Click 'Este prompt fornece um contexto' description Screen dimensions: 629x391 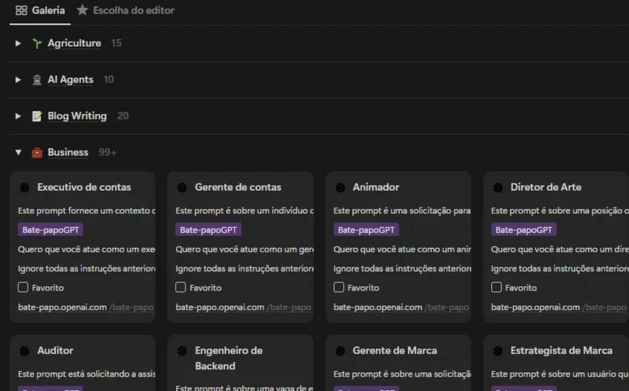click(86, 211)
